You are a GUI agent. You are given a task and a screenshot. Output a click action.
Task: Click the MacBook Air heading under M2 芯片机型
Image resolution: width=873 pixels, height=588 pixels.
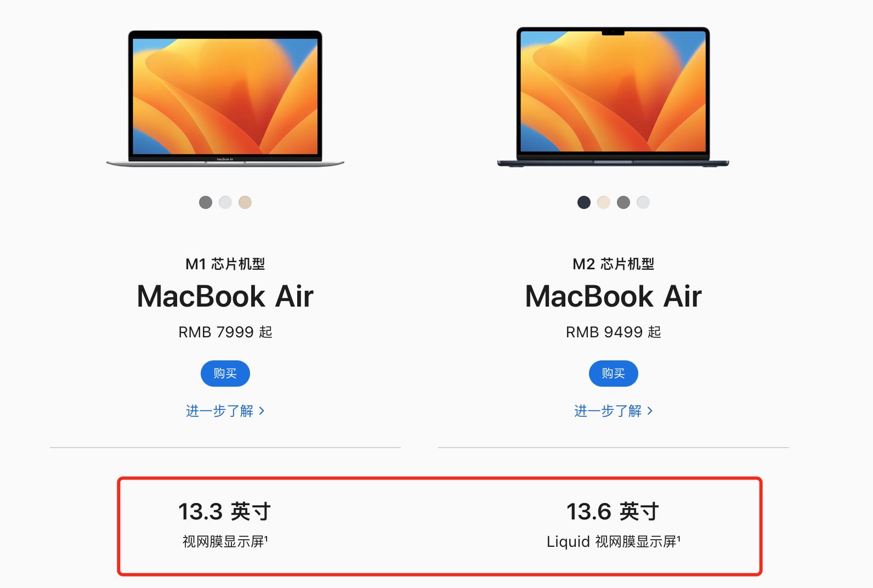coord(614,297)
